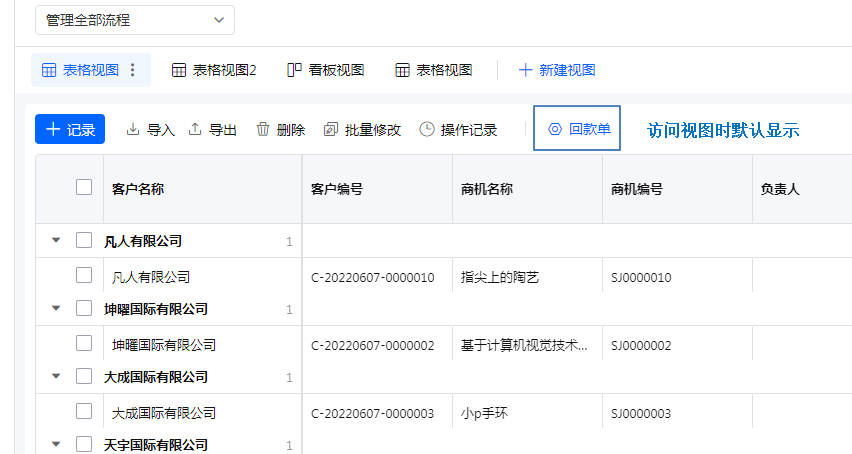Click the 商机名称 column header
This screenshot has height=454, width=852.
click(487, 188)
